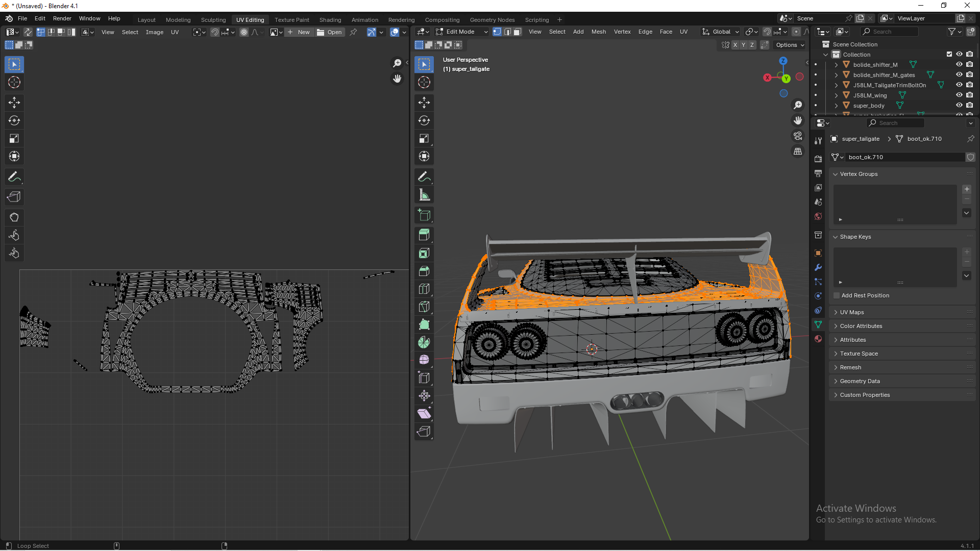
Task: Open the Material properties tab
Action: pyautogui.click(x=818, y=339)
